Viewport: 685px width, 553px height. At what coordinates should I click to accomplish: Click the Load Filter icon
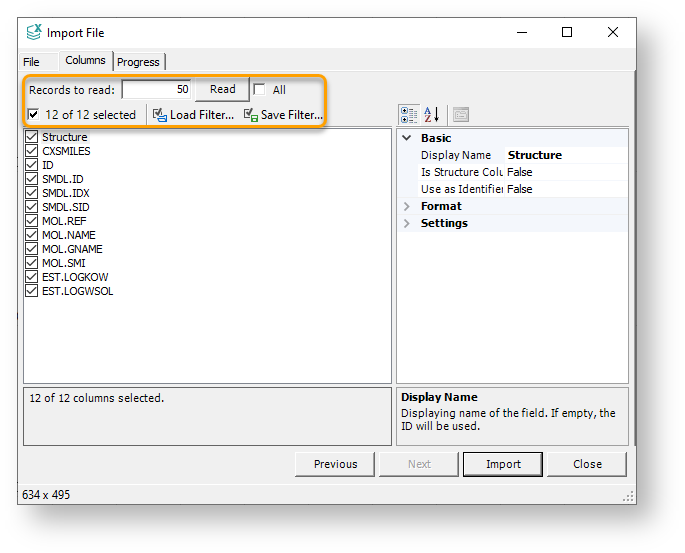(x=160, y=115)
